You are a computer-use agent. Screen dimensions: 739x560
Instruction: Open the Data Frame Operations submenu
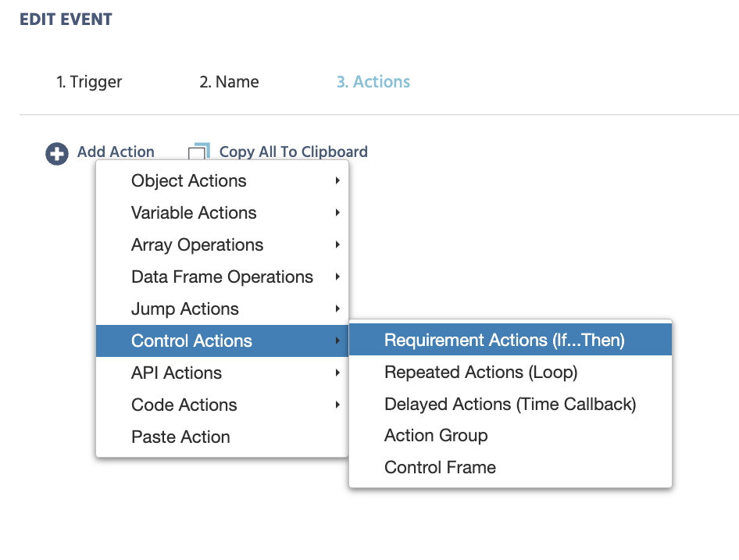click(222, 276)
